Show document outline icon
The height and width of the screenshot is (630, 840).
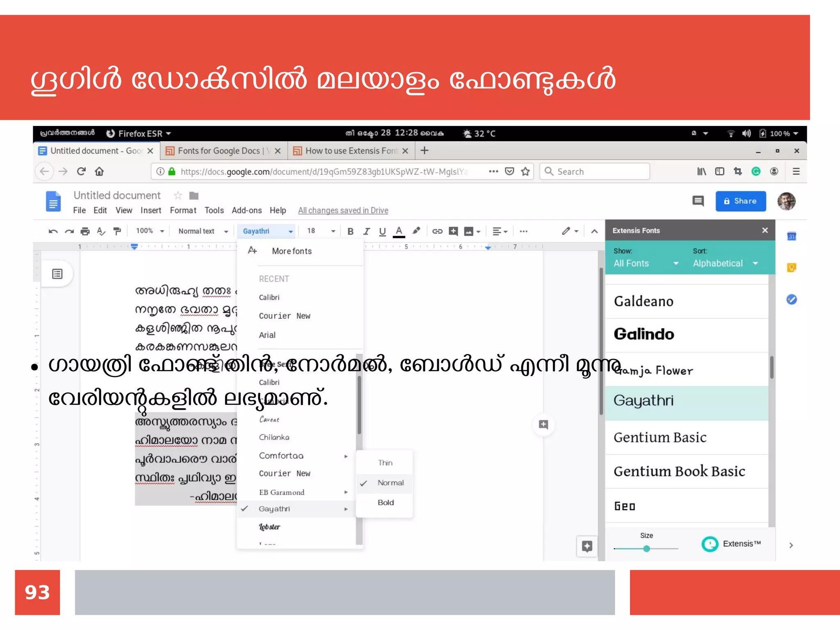pyautogui.click(x=57, y=274)
